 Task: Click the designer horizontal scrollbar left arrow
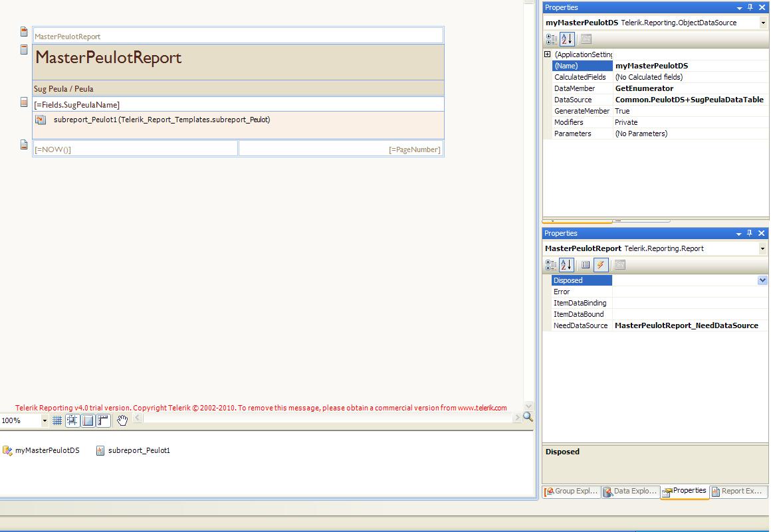[x=138, y=418]
